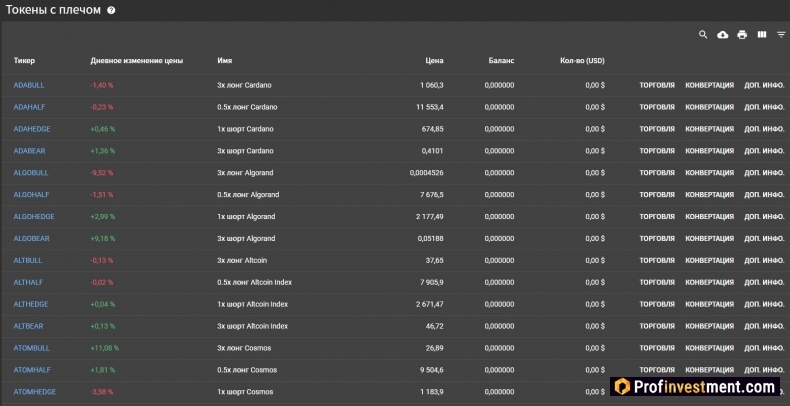Click ТОРГОВЛЯ in the ALTHEDGE row
Image resolution: width=790 pixels, height=406 pixels.
click(657, 304)
